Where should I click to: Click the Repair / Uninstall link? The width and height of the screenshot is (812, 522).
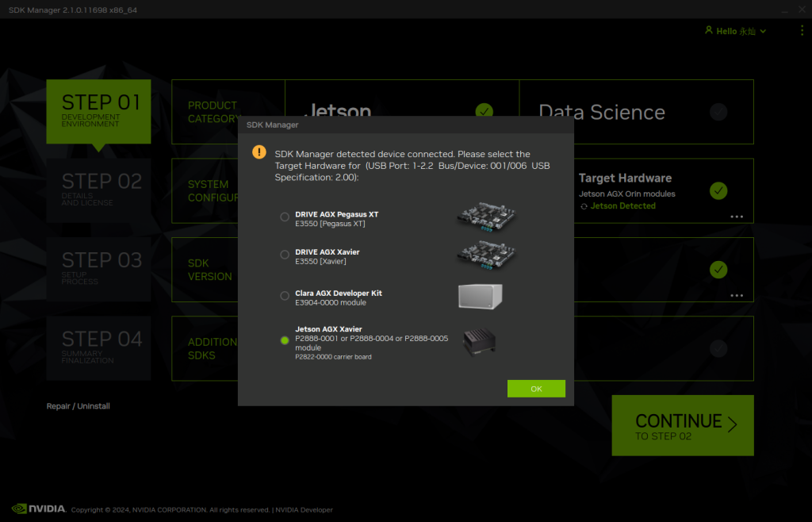click(x=78, y=406)
